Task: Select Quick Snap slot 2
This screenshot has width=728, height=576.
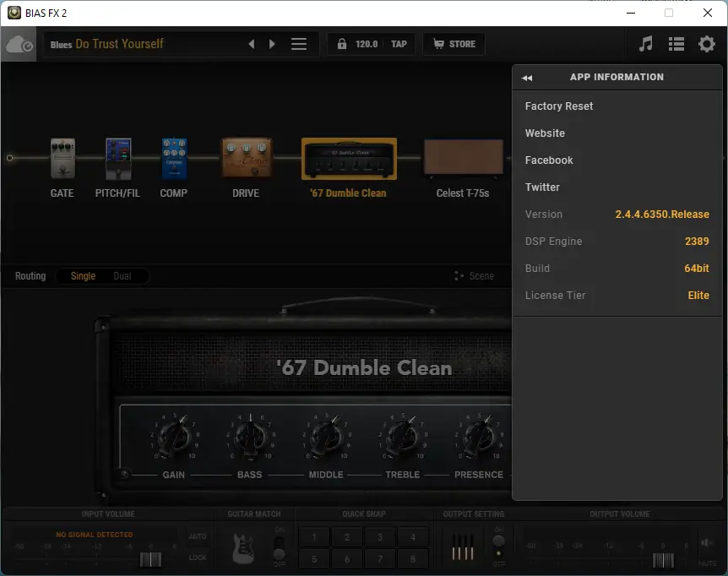Action: coord(347,537)
